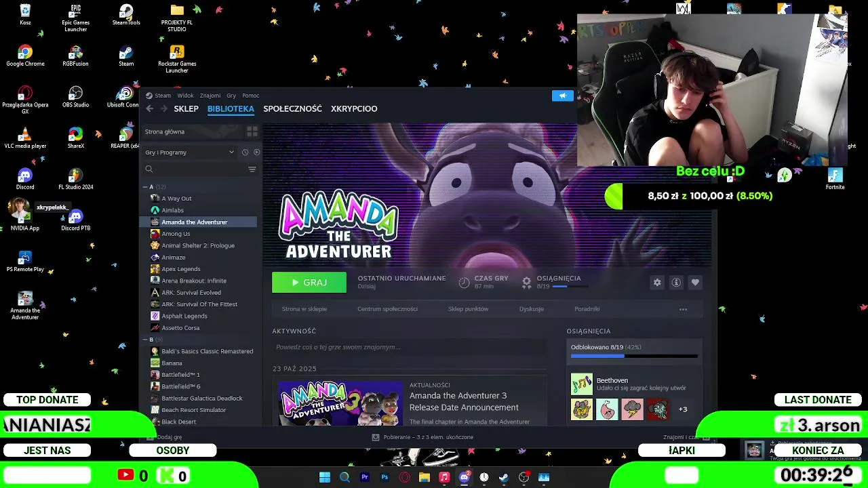The image size is (868, 488).
Task: Click Strona główna library home button
Action: (193, 131)
